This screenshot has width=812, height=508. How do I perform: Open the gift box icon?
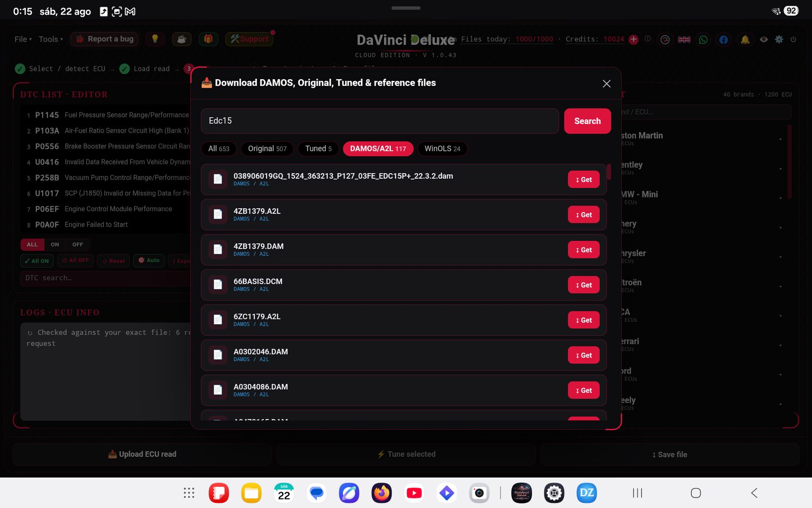(208, 39)
